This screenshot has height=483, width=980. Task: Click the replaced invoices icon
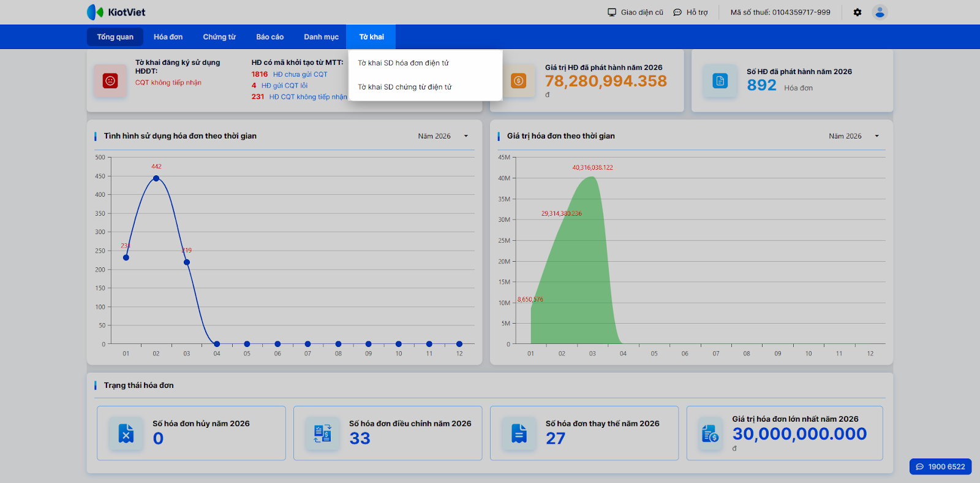pos(519,433)
